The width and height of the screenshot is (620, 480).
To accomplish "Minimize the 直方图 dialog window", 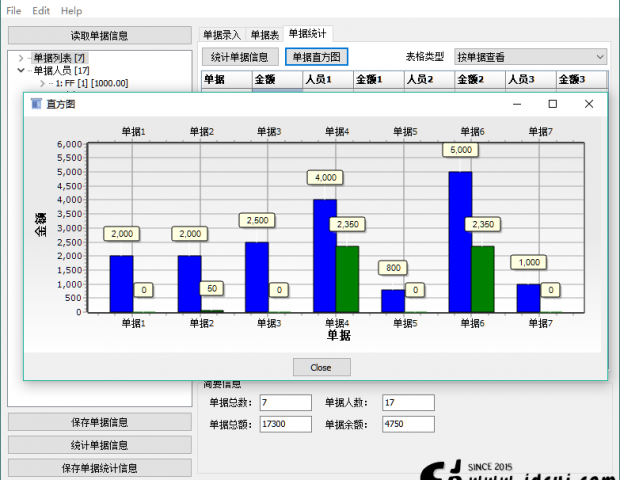I will [x=517, y=103].
